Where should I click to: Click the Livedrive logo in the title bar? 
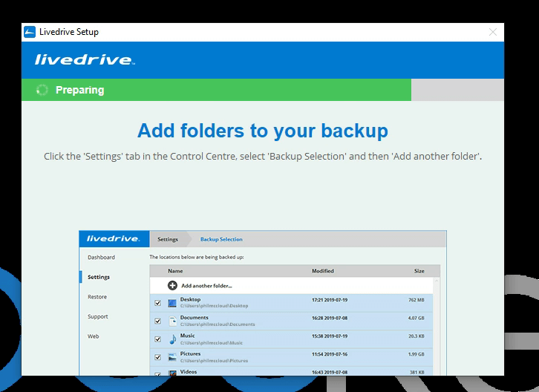(x=30, y=32)
